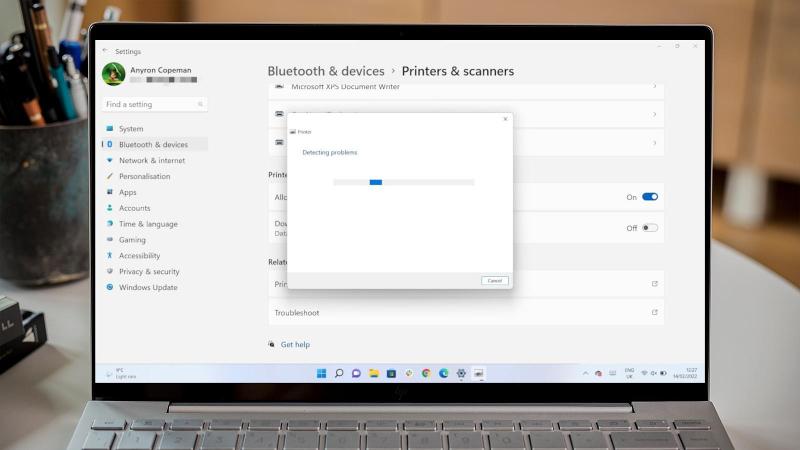Click the Find a setting search box
800x450 pixels.
pyautogui.click(x=155, y=104)
